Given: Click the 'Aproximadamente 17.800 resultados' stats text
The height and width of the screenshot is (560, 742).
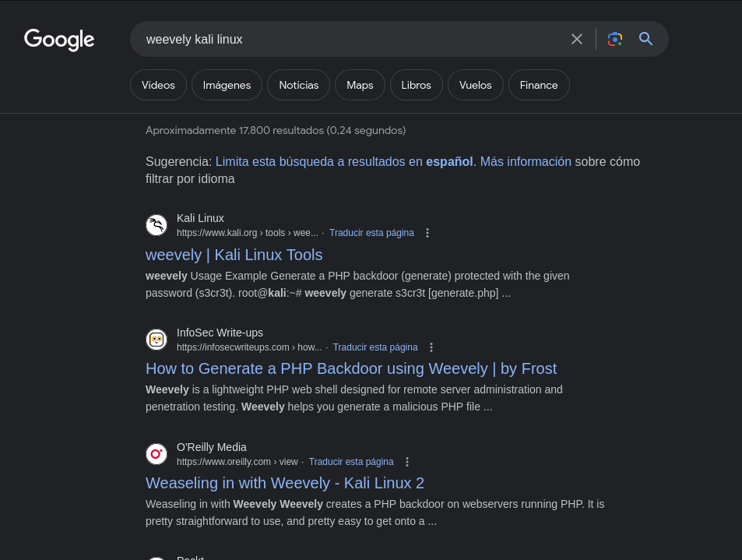Looking at the screenshot, I should [x=276, y=131].
